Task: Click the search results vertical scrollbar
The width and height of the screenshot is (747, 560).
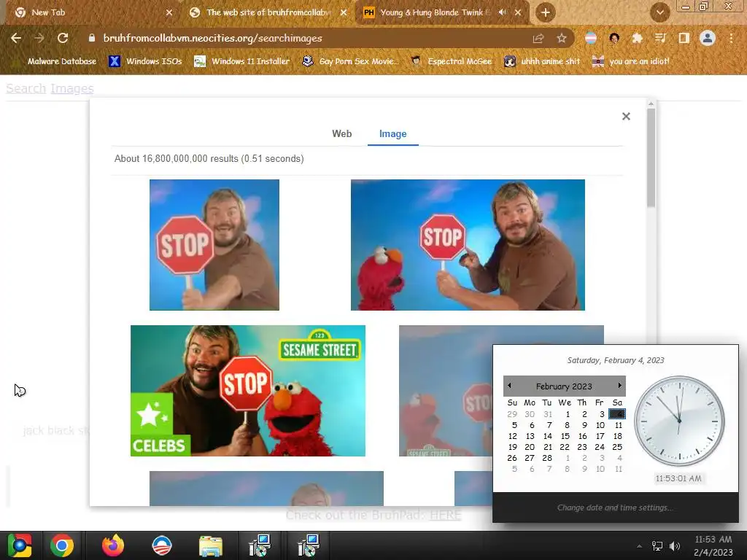Action: click(x=651, y=157)
